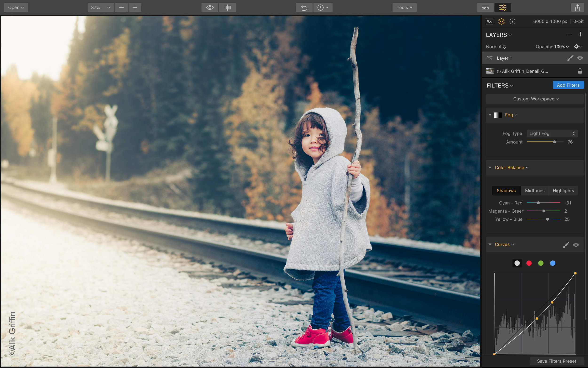Click the quick preview eye icon in toolbar
This screenshot has width=588, height=368.
pos(210,8)
